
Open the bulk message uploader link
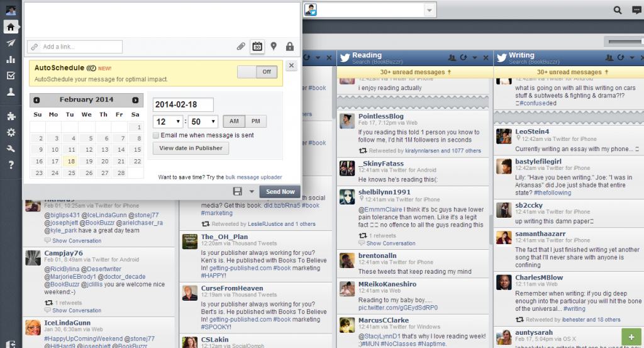[254, 177]
